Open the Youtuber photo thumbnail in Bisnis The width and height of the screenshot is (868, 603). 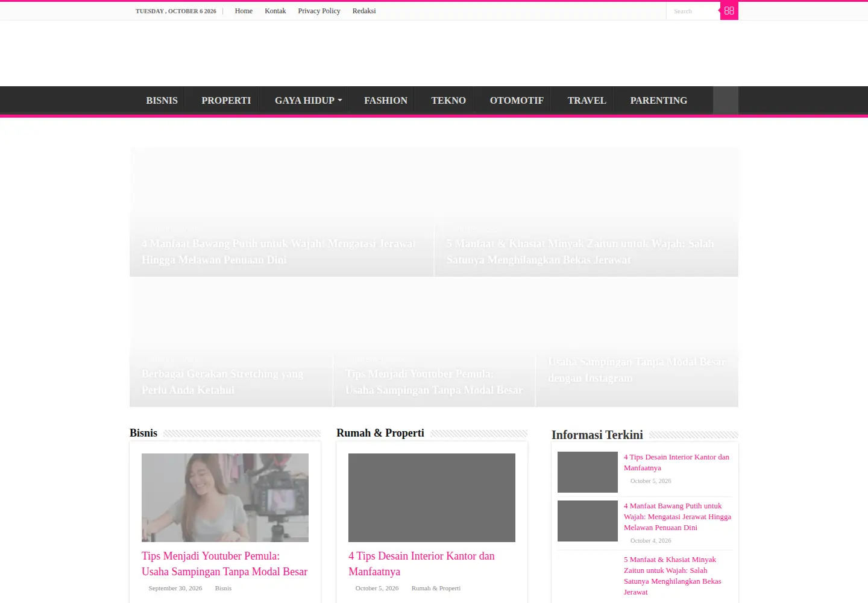point(225,497)
